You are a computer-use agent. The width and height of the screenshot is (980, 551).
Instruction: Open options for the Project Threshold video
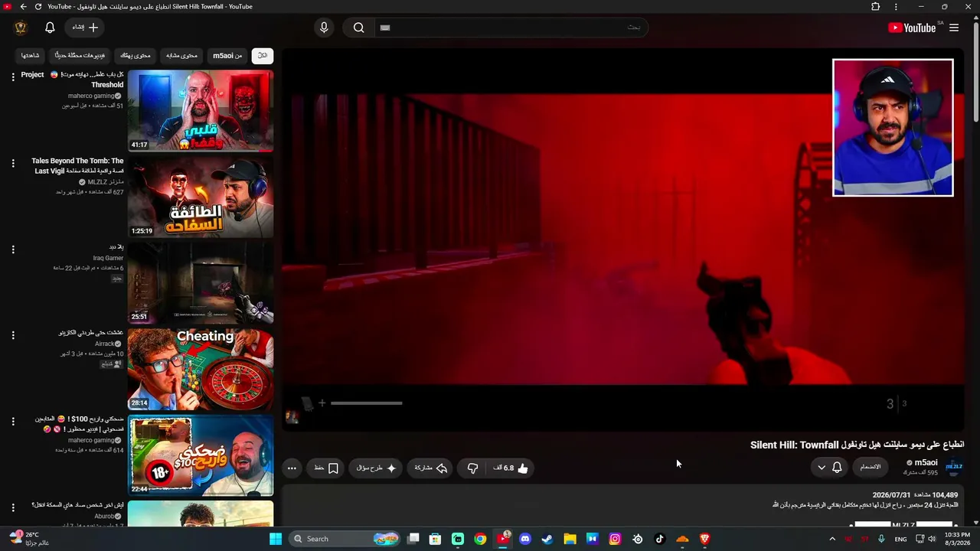point(13,77)
